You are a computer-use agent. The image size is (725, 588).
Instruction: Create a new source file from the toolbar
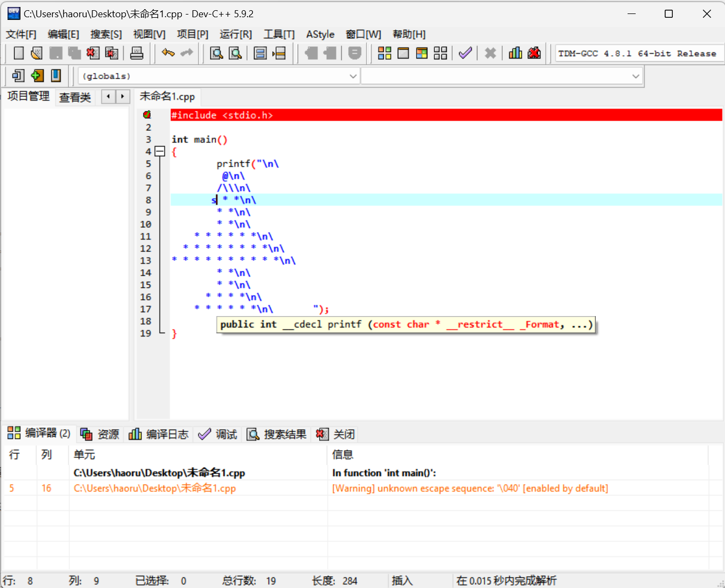(18, 53)
